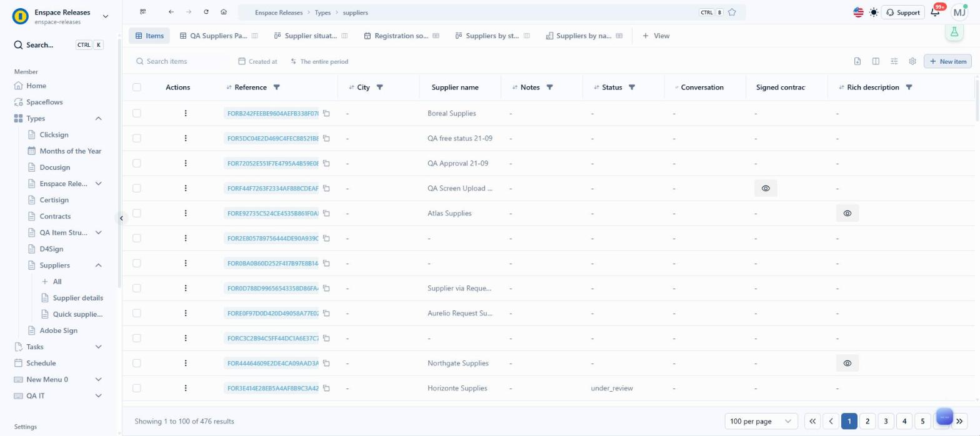Open the Suppliers by st... view tab
The height and width of the screenshot is (436, 980).
click(492, 36)
